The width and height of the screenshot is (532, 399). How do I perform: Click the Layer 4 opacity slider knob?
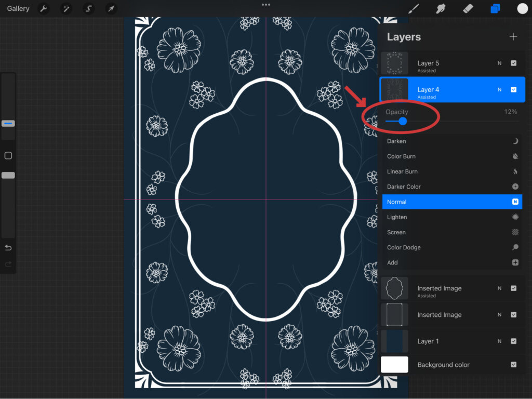[x=403, y=121]
